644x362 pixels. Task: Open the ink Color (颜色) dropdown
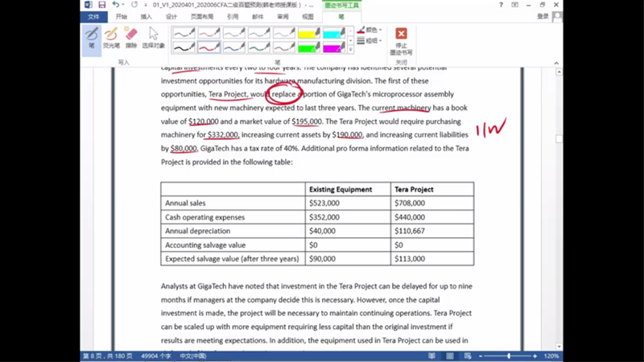(x=369, y=30)
